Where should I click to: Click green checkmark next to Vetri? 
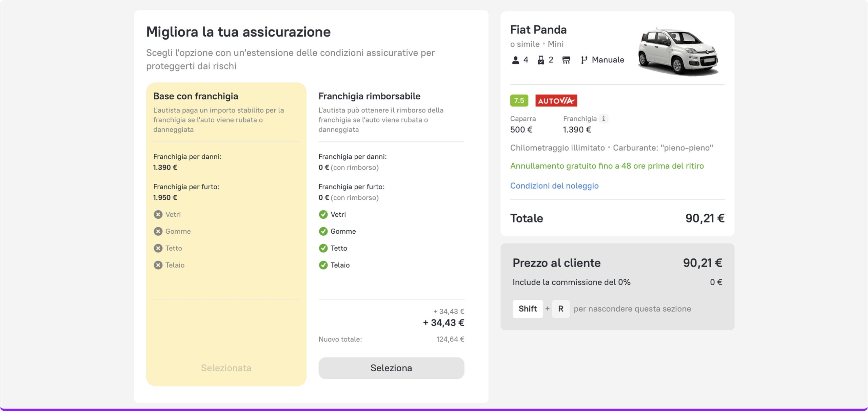pyautogui.click(x=323, y=214)
